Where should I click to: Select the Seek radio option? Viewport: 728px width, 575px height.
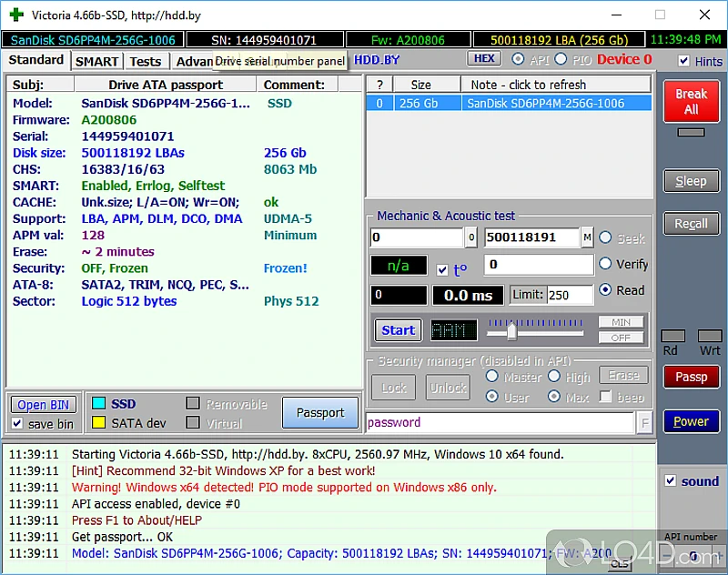tap(605, 237)
